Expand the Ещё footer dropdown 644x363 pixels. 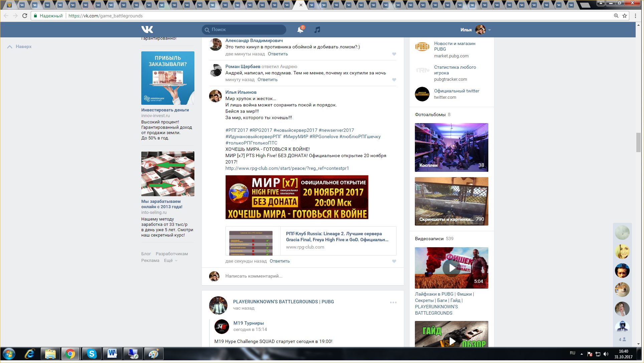[170, 260]
